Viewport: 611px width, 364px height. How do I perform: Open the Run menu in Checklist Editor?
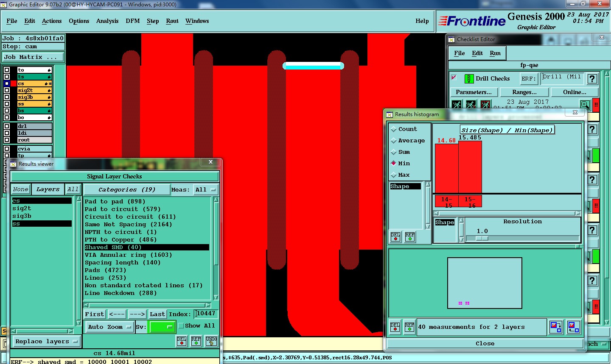click(x=495, y=53)
